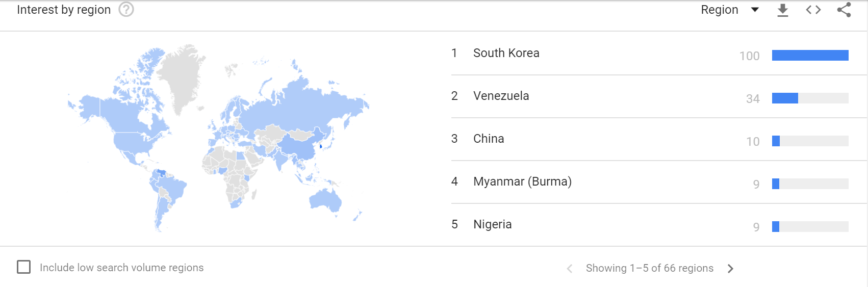The image size is (868, 287).
Task: Click the help question mark icon
Action: [126, 10]
